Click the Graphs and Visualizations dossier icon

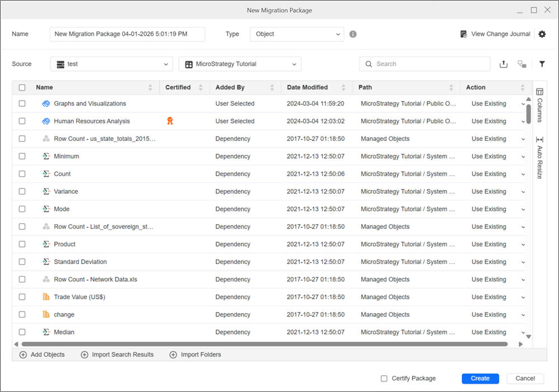(46, 103)
